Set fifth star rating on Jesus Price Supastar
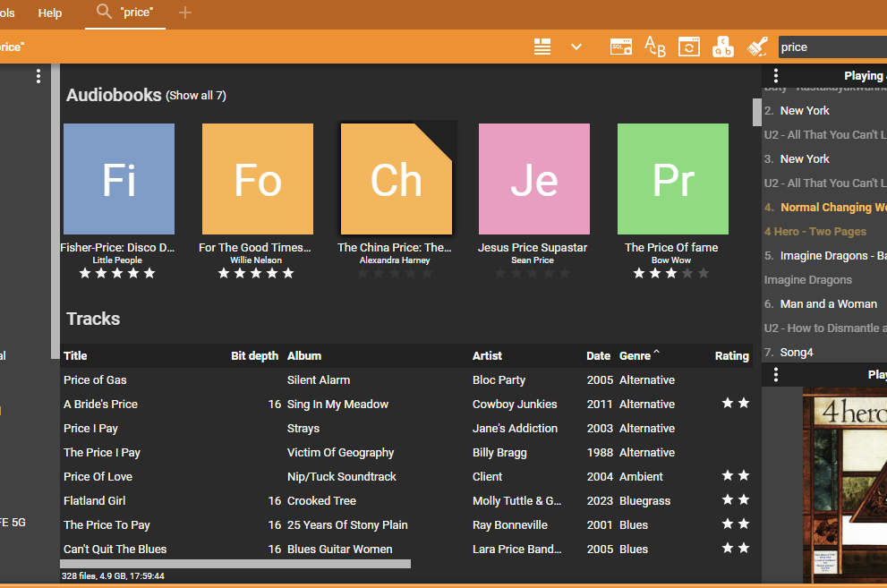Image resolution: width=887 pixels, height=588 pixels. [x=565, y=273]
